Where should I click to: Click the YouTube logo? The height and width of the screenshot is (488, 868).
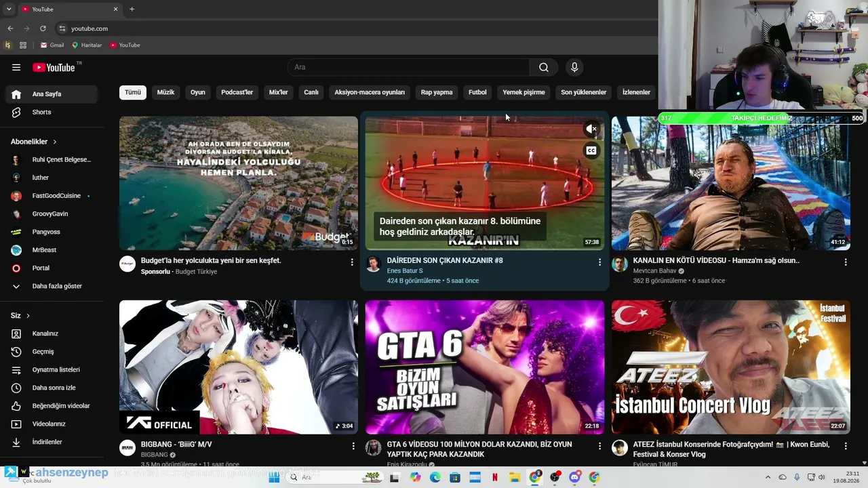pyautogui.click(x=54, y=67)
